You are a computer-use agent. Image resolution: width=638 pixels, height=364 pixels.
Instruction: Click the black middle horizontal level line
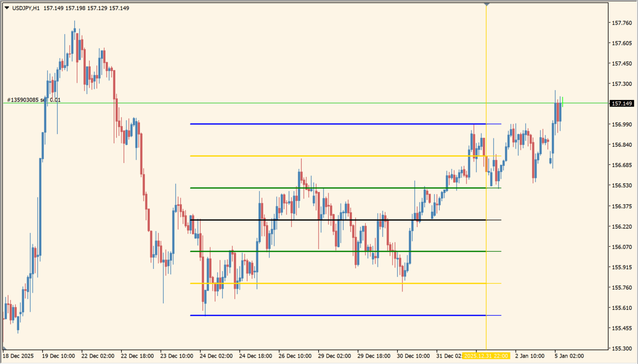tap(335, 220)
